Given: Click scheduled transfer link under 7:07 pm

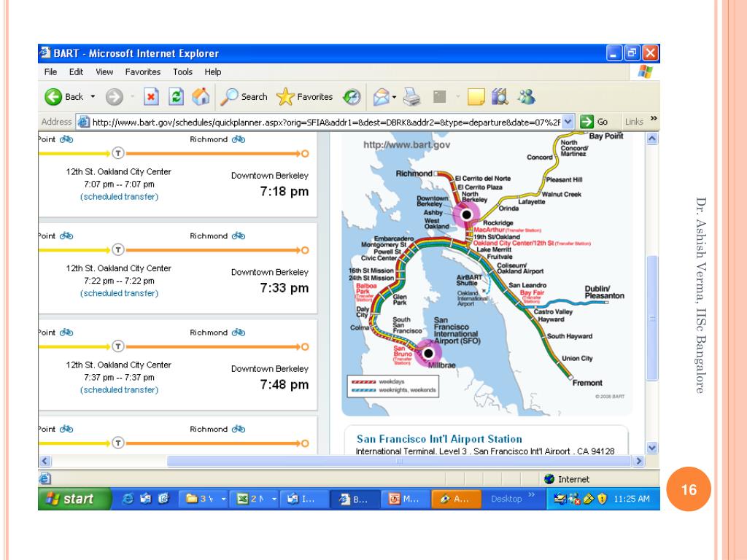Looking at the screenshot, I should click(119, 197).
